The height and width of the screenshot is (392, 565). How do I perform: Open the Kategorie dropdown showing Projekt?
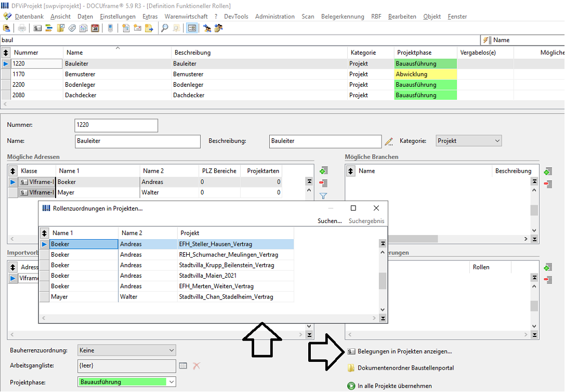(468, 141)
